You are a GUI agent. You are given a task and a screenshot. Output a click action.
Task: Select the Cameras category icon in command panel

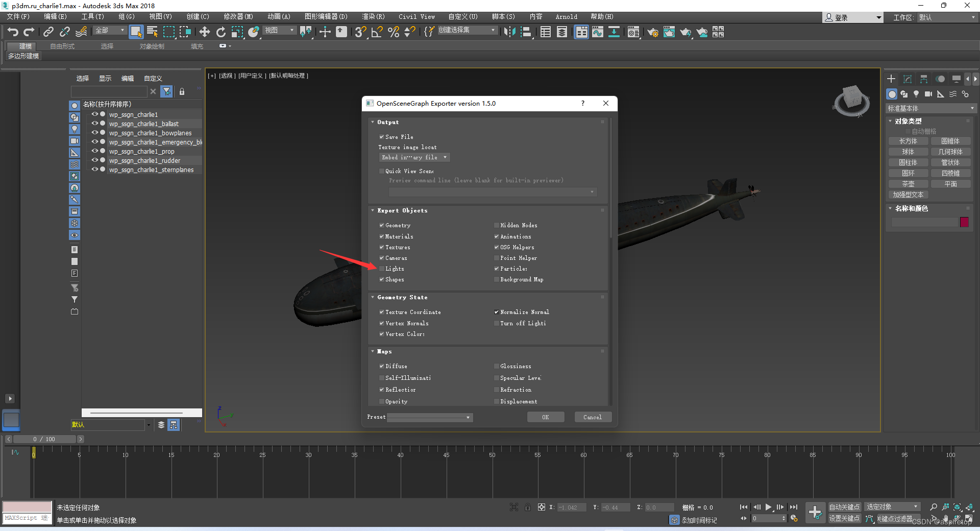(x=928, y=94)
